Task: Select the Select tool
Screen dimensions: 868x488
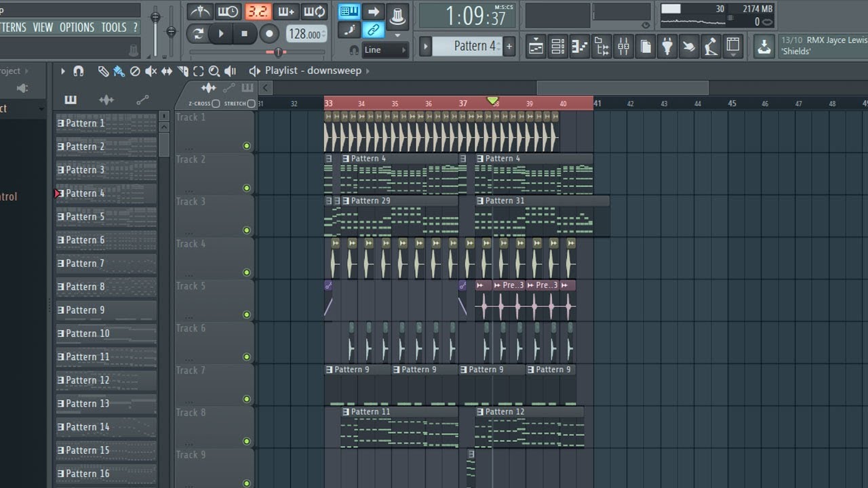Action: (x=198, y=71)
